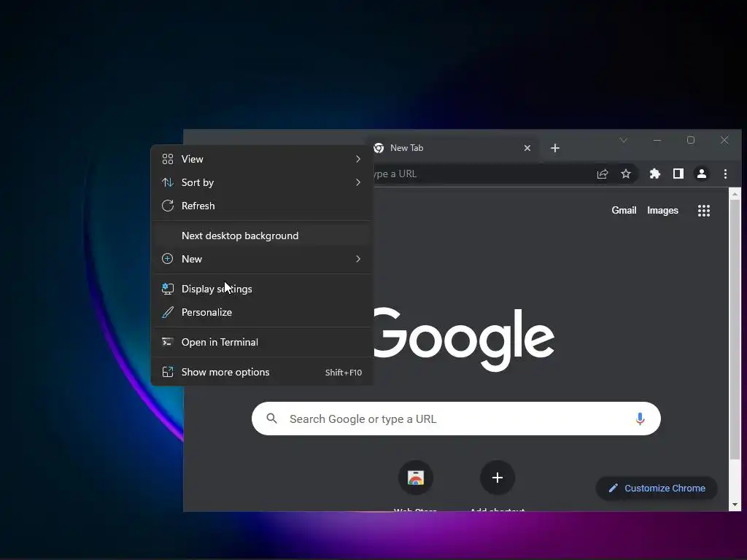Screen dimensions: 747x560
Task: Click the magnifier icon in search box
Action: (x=272, y=419)
